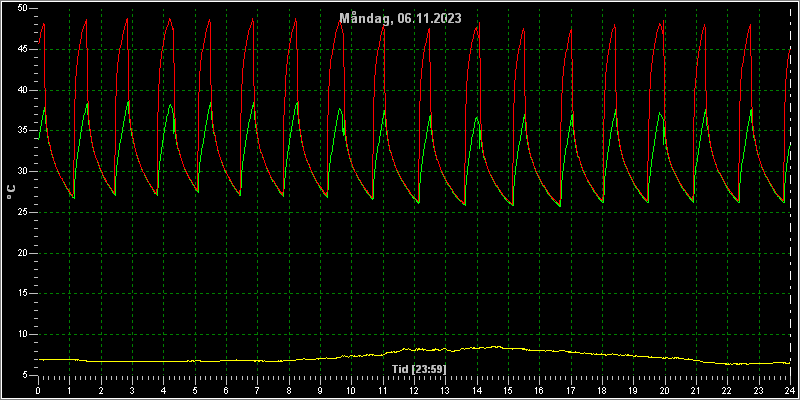Click the date title Måndag, 06.11.2023
Image resolution: width=800 pixels, height=400 pixels.
[401, 18]
